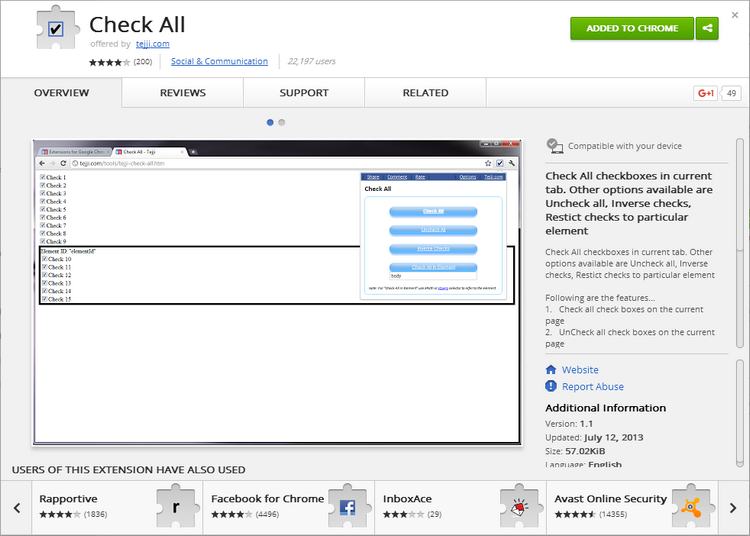Image resolution: width=750 pixels, height=536 pixels.
Task: Click InboxAce's star rating (29)
Action: pyautogui.click(x=412, y=514)
